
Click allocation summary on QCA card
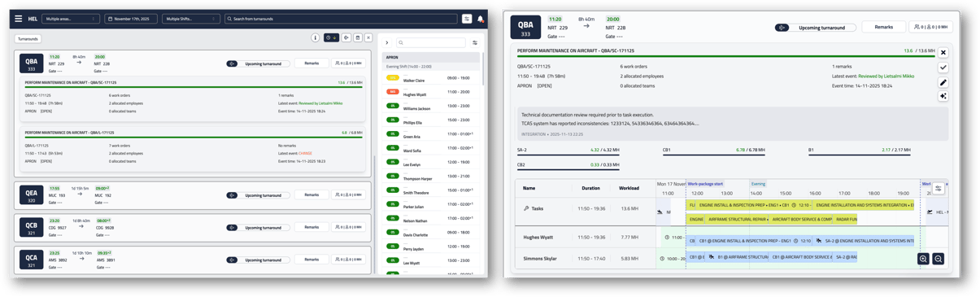pos(349,260)
